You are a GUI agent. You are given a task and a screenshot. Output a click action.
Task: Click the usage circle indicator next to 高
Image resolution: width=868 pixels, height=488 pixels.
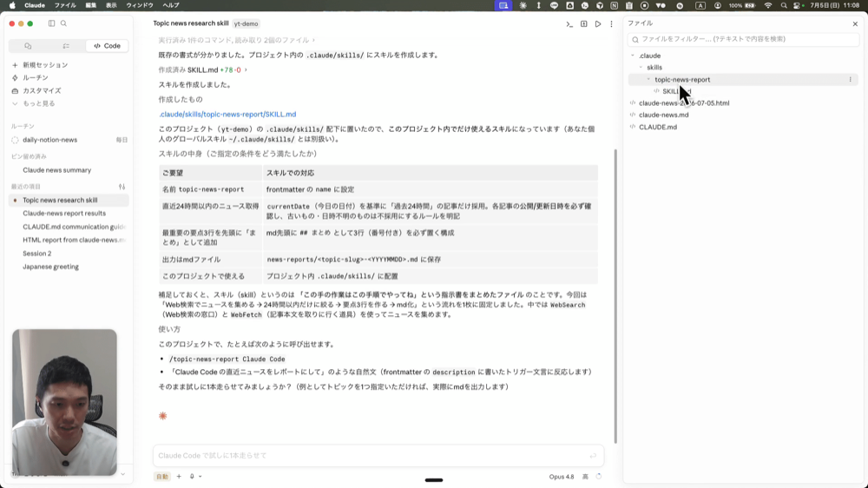(x=598, y=477)
